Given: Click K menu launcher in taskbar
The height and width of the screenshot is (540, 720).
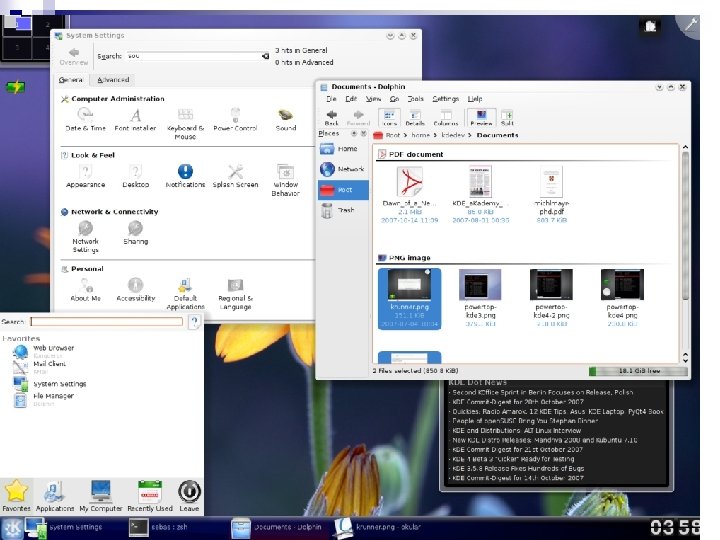Looking at the screenshot, I should pos(11,529).
